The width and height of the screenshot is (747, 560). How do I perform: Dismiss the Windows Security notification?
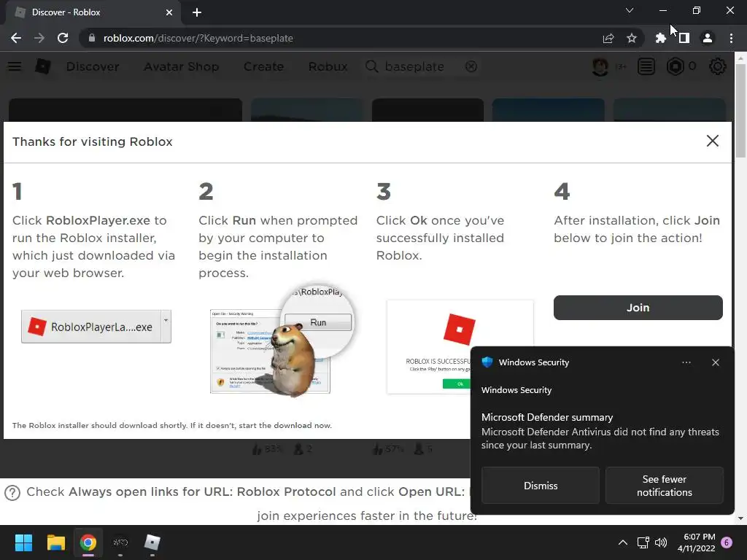coord(541,485)
